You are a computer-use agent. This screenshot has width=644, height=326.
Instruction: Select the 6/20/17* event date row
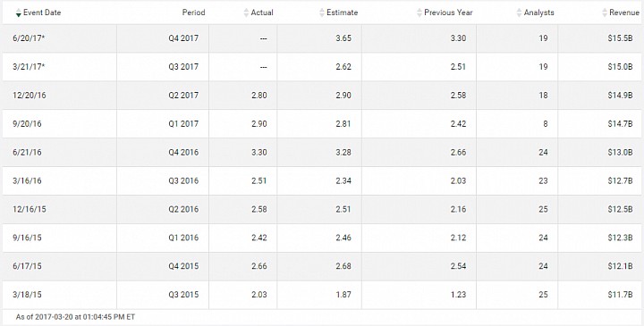(x=322, y=38)
